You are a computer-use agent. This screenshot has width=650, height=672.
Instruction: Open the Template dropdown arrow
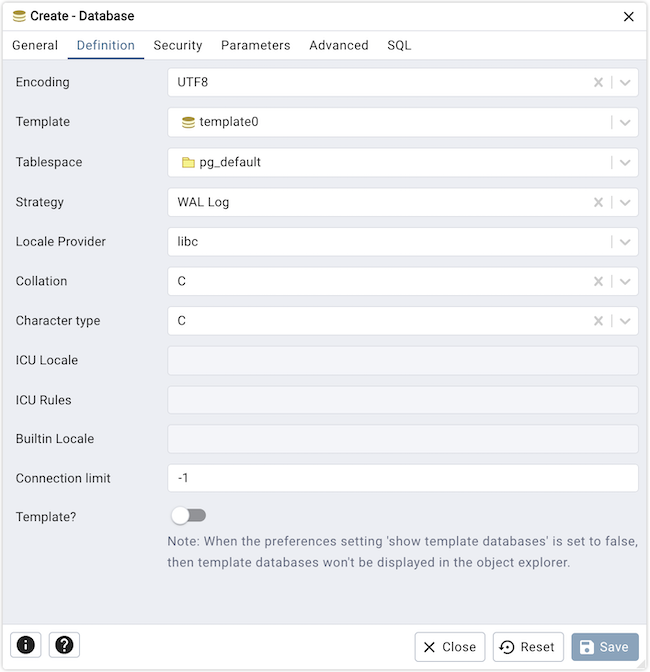tap(625, 123)
